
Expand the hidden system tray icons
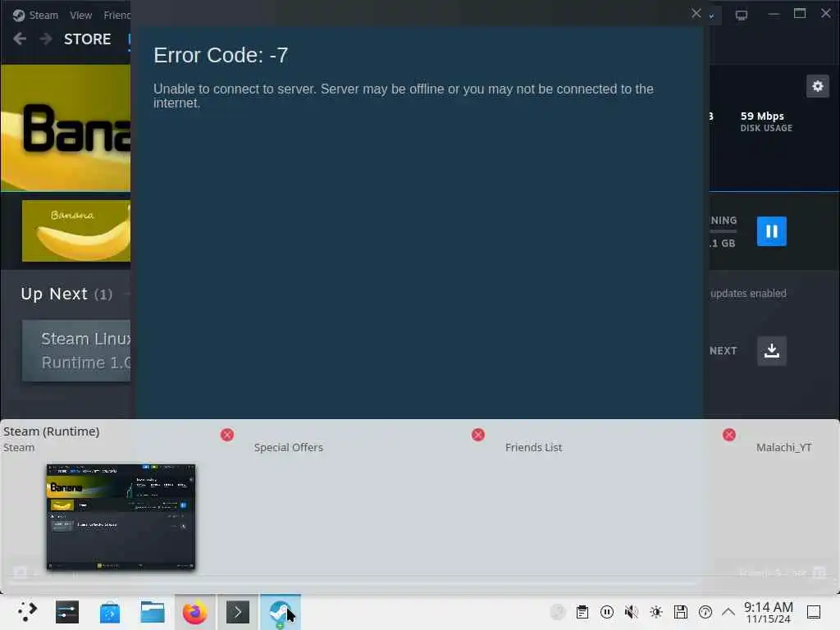click(728, 611)
